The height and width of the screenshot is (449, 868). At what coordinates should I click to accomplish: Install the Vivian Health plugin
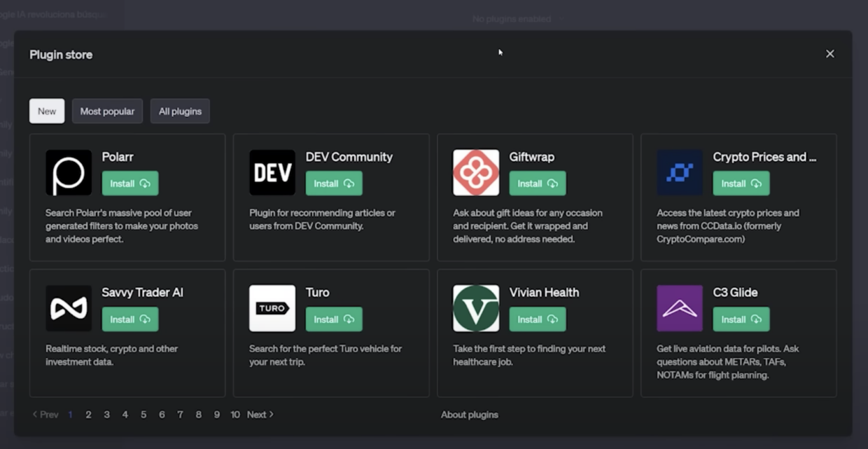(537, 319)
